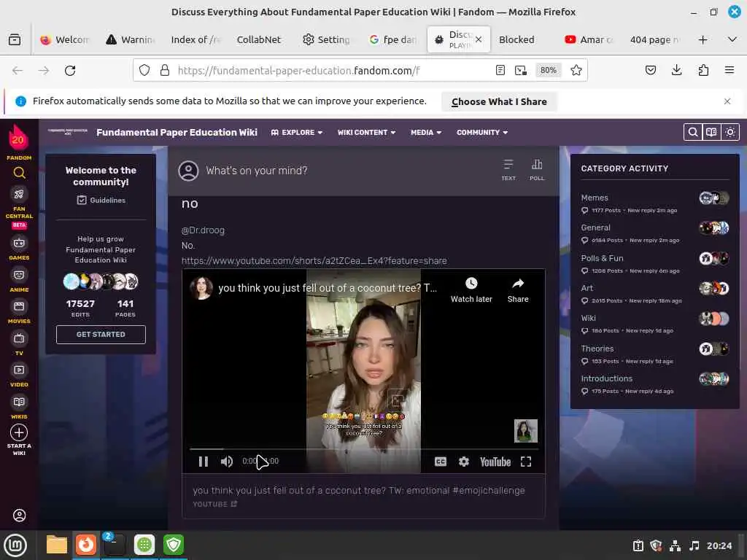Switch to the 404 page tab
This screenshot has height=560, width=747.
[x=654, y=39]
